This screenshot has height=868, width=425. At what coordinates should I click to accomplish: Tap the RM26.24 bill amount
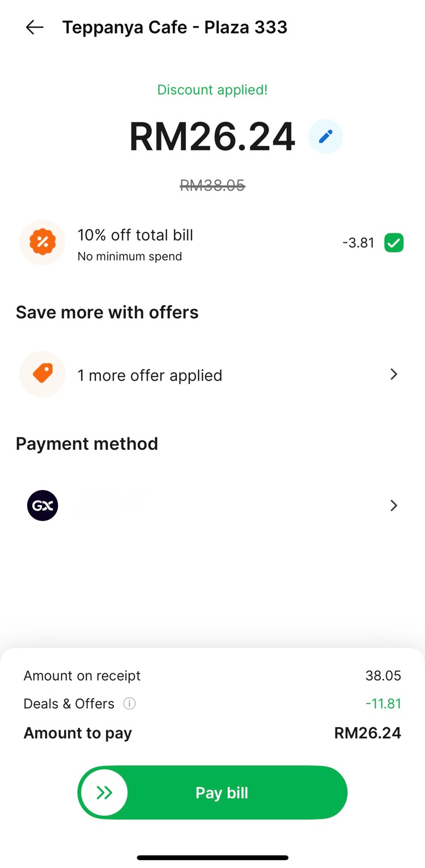(x=212, y=137)
